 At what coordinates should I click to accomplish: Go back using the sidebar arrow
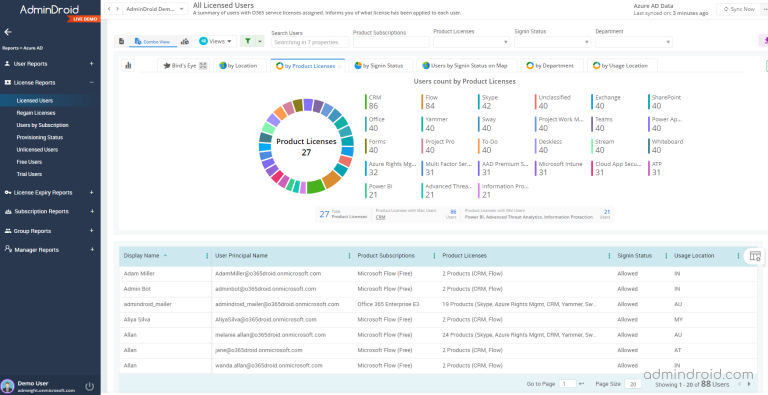tap(7, 32)
